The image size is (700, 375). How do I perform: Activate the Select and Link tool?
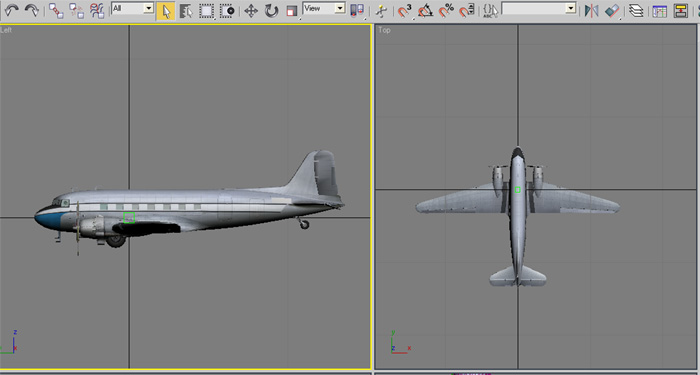(56, 10)
